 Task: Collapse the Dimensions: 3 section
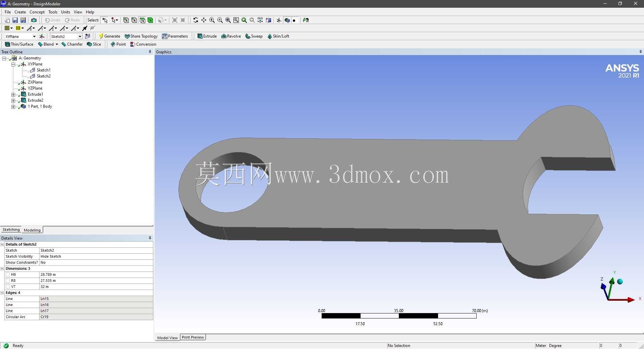pyautogui.click(x=2, y=268)
